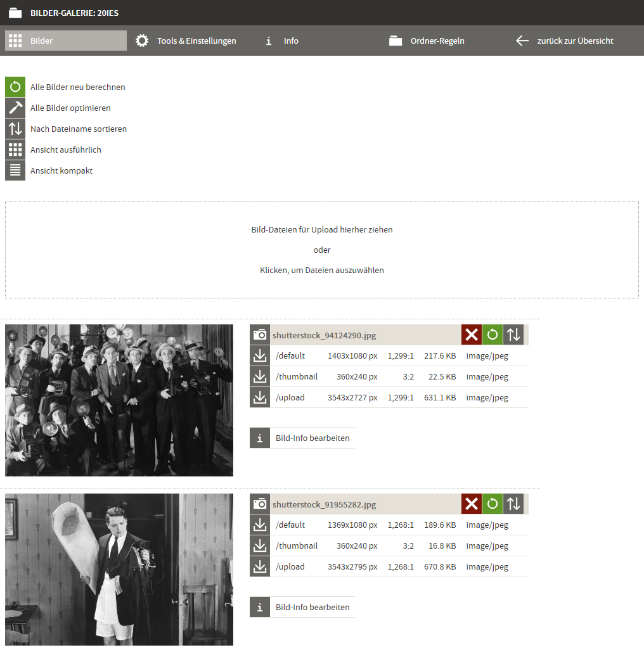Click the hammer icon to optimize all images

pos(15,108)
